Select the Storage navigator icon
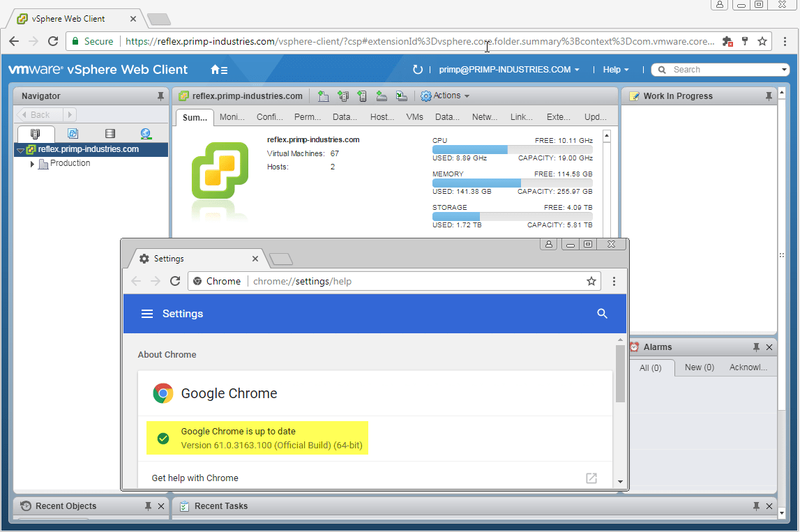This screenshot has height=532, width=800. coord(110,134)
